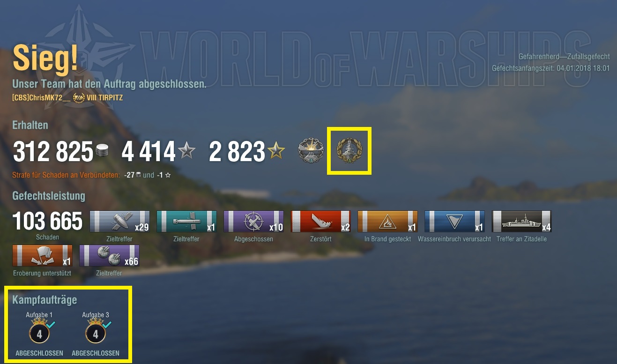The image size is (617, 364).
Task: Click the highlighted battleship wreath achievement medal
Action: pos(350,151)
